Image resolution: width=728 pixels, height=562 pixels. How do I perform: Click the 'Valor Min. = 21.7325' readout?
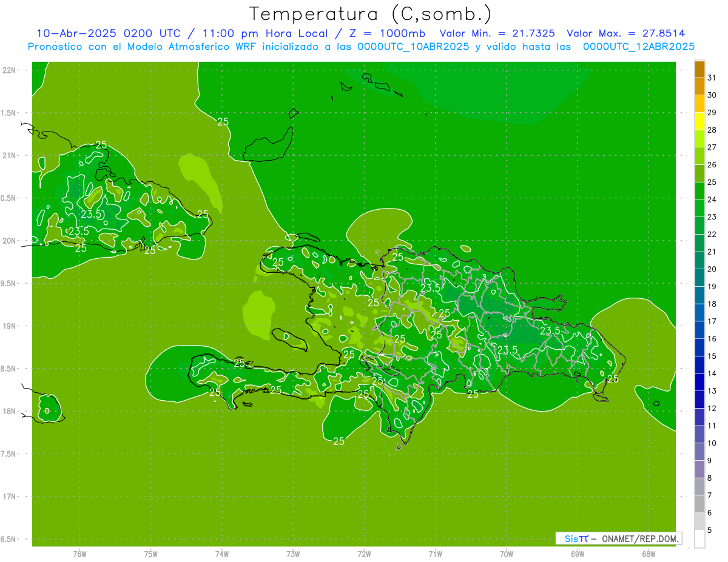497,33
